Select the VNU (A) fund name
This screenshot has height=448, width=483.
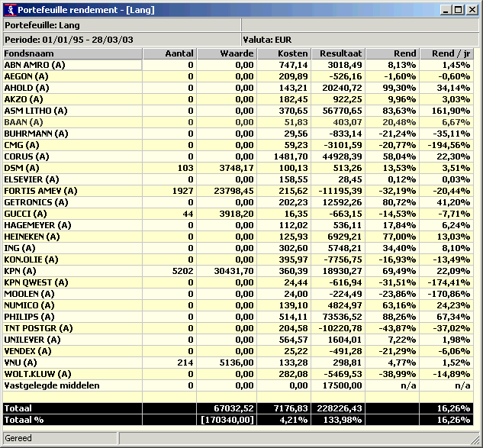coord(21,363)
